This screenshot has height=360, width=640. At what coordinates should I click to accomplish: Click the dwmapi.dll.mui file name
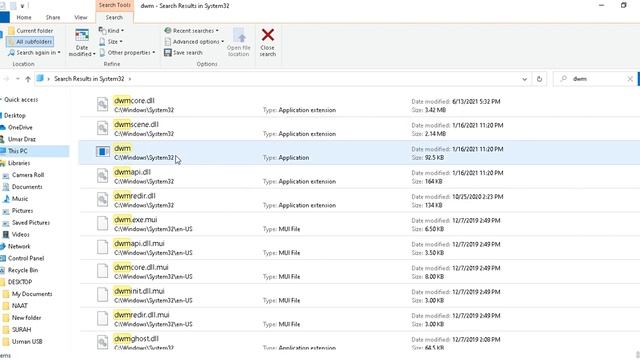(139, 244)
